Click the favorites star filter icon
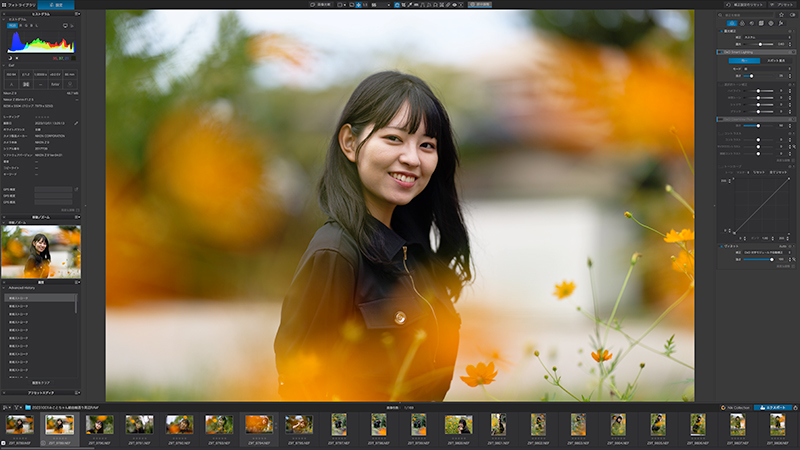Image resolution: width=800 pixels, height=450 pixels. click(781, 15)
